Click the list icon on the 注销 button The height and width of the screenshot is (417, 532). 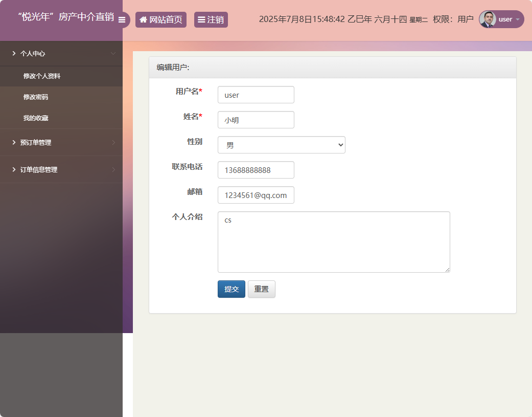pos(200,19)
